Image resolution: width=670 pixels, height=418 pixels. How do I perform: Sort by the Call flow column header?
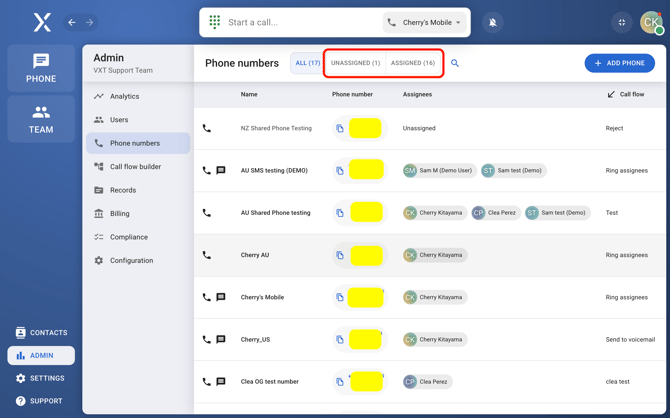coord(625,94)
